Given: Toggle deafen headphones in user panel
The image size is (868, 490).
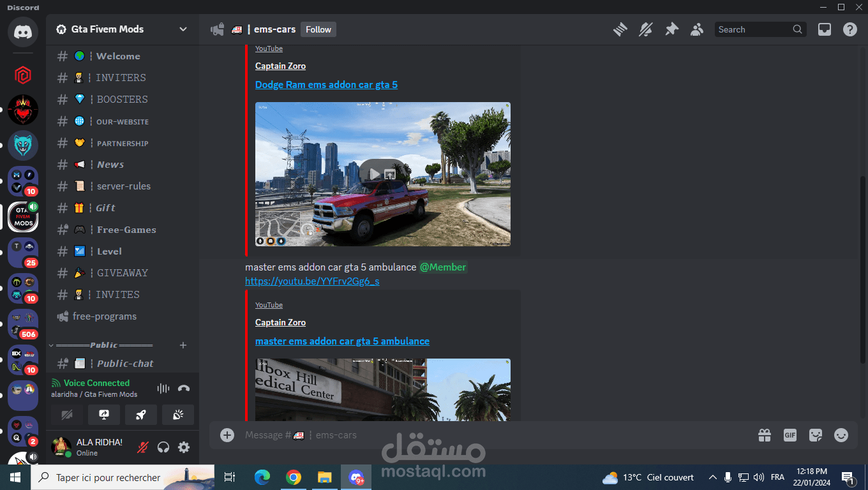Looking at the screenshot, I should (163, 447).
